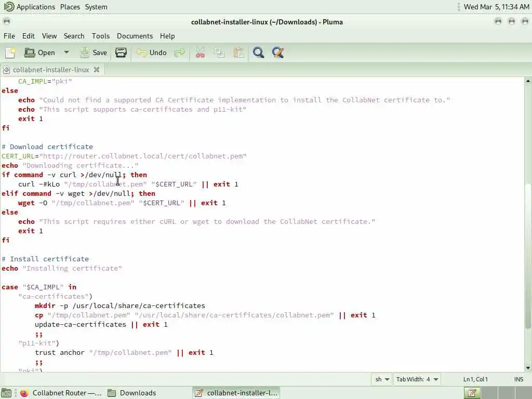The image size is (532, 399).
Task: Open a file using the Open button
Action: [x=39, y=52]
